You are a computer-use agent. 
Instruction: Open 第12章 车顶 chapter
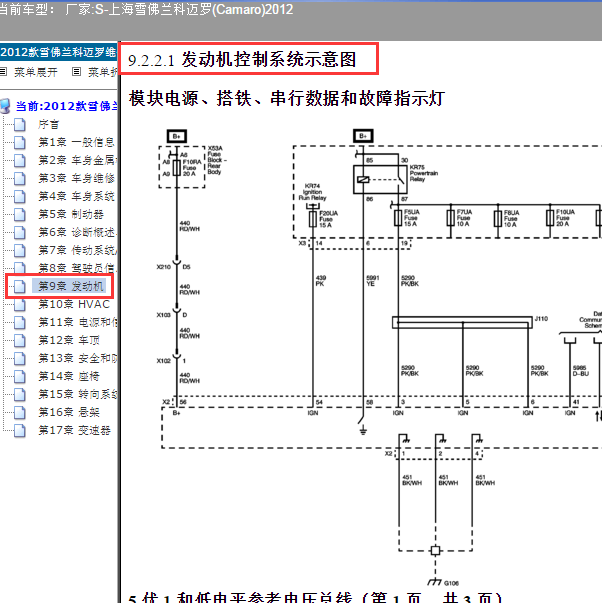click(x=69, y=340)
